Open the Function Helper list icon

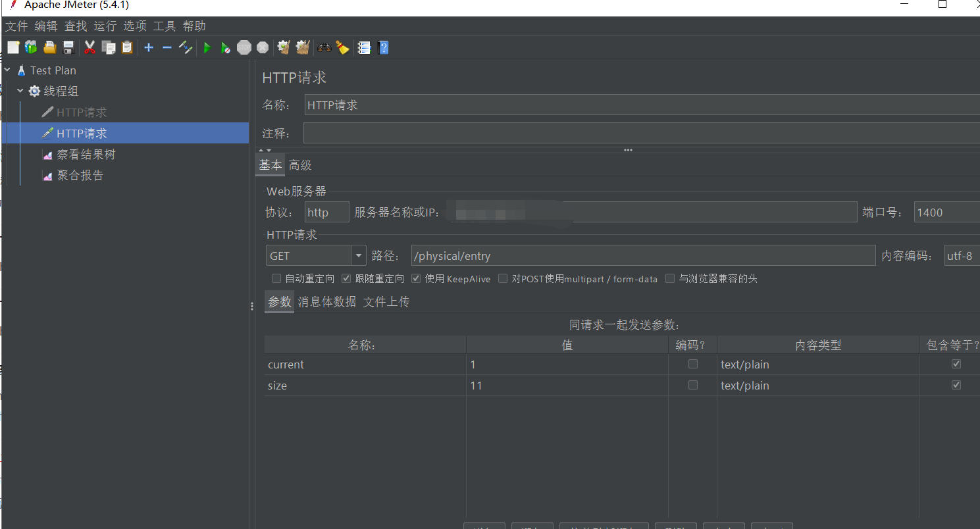click(364, 47)
